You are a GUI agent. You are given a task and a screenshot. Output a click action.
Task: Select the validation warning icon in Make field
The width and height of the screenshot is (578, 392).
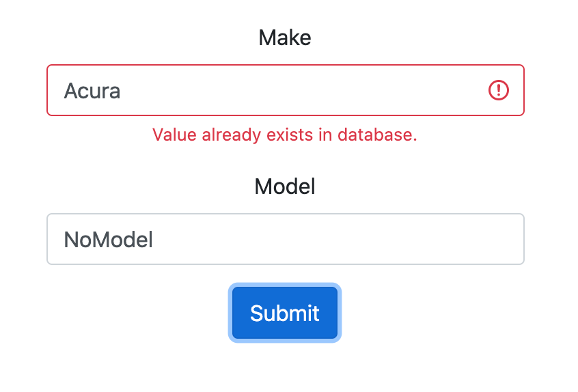(498, 90)
